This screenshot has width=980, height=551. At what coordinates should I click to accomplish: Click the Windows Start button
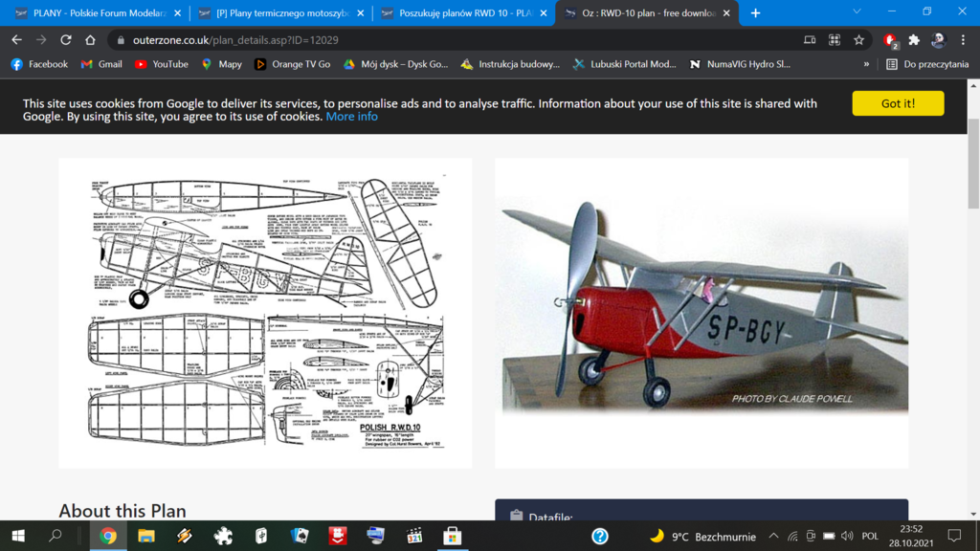(x=17, y=536)
